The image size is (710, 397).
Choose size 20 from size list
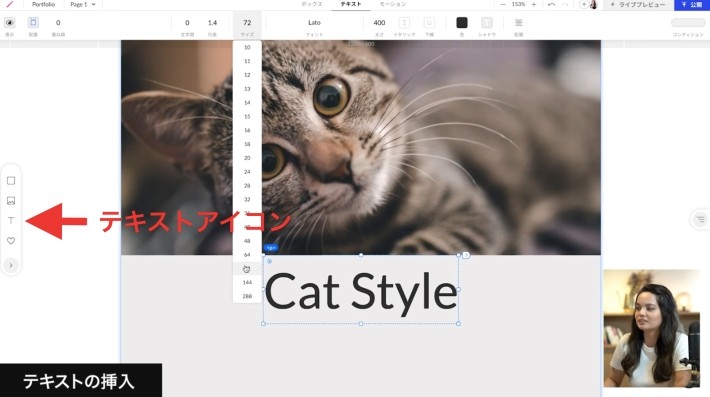(x=247, y=158)
